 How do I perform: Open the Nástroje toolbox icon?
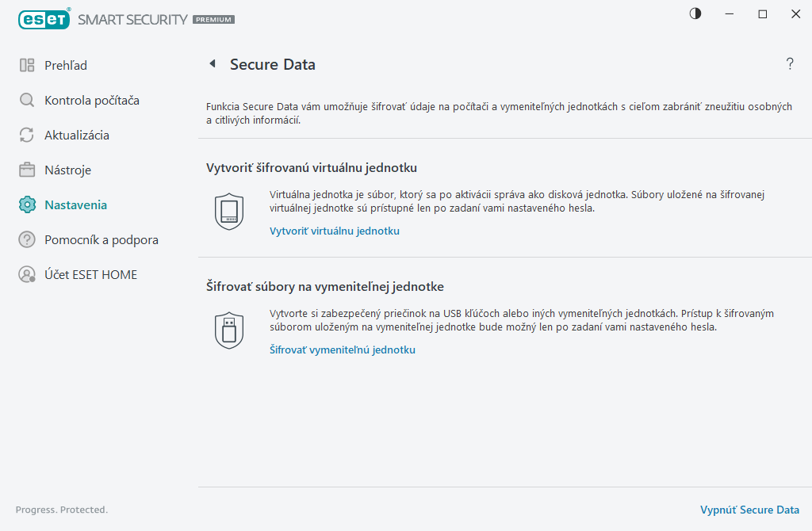tap(27, 170)
